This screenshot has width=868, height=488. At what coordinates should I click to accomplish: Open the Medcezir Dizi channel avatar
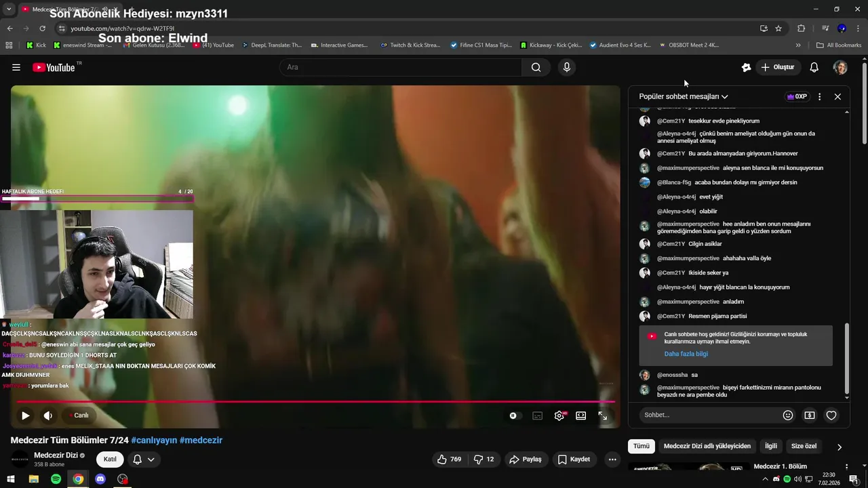tap(20, 459)
